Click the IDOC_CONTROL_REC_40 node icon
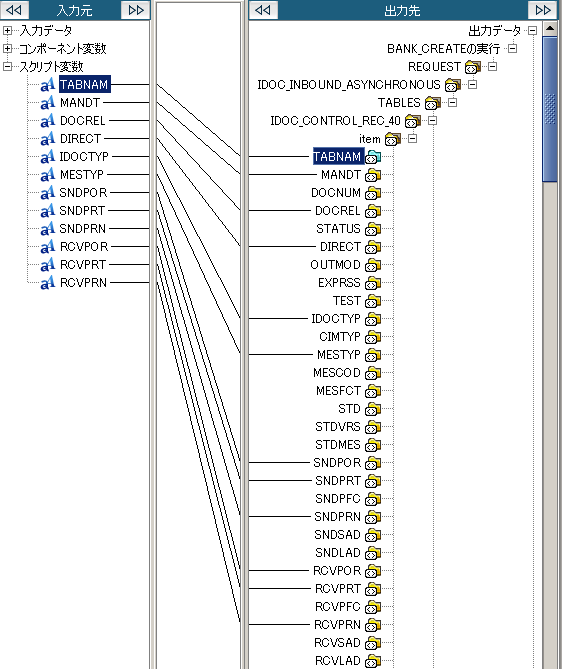 click(x=412, y=121)
